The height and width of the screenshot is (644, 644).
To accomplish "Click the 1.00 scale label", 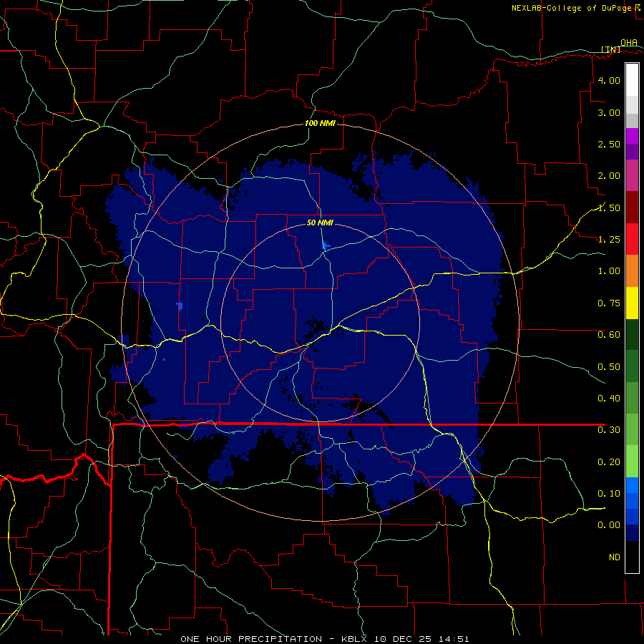I will (609, 271).
